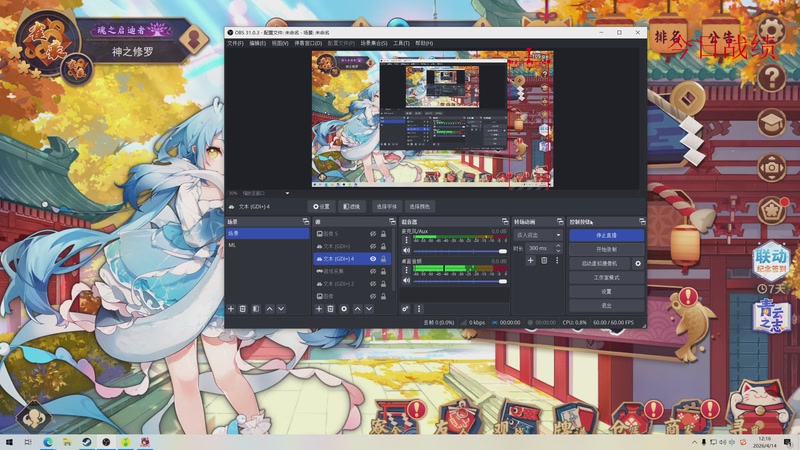Open the game's camera screenshot icon

coord(771,167)
